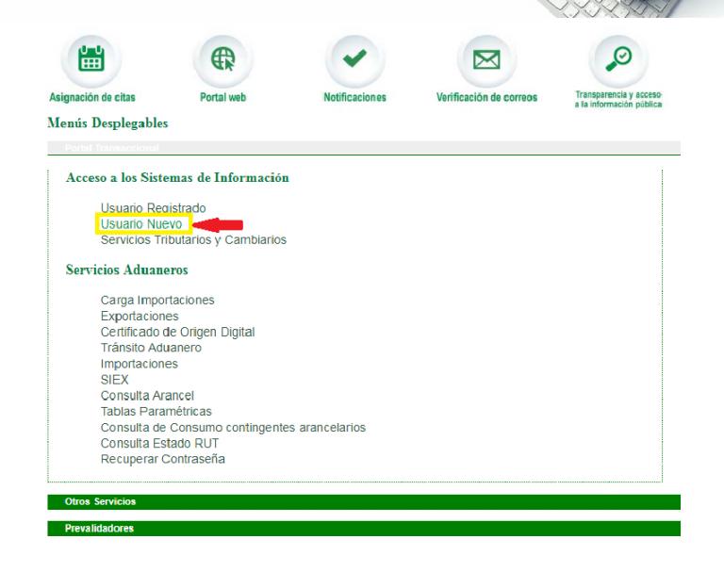
Task: Click Consulta Estado RUT
Action: 159,443
